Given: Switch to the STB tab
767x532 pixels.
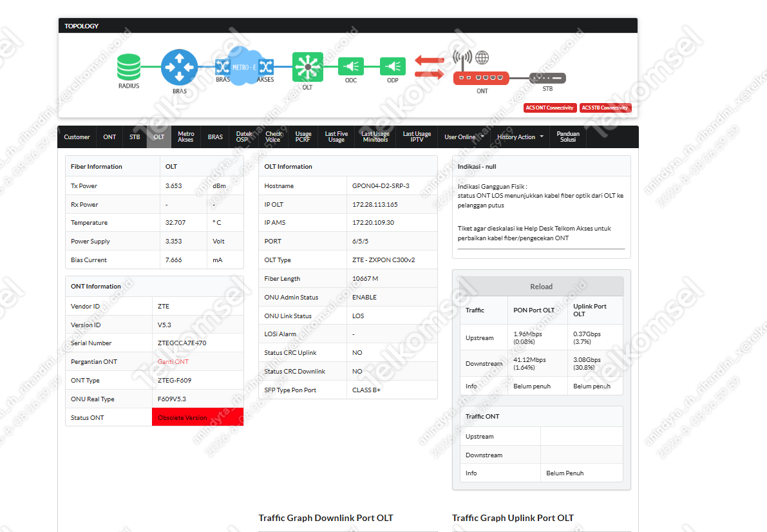Looking at the screenshot, I should tap(135, 137).
